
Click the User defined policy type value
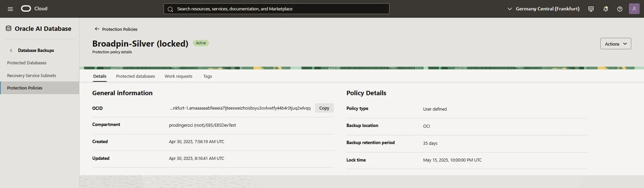[435, 109]
